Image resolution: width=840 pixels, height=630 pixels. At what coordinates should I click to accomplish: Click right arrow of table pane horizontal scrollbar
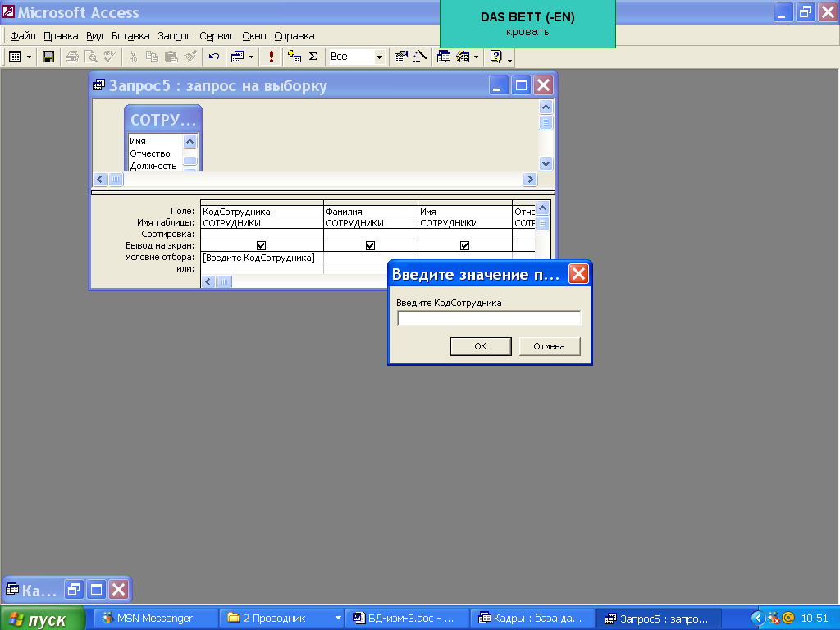click(530, 179)
